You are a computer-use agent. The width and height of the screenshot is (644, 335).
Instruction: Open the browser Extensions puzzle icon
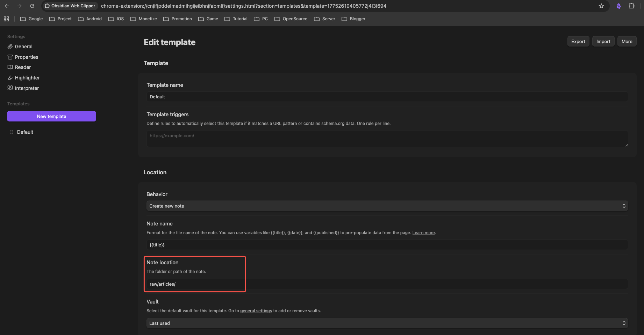tap(631, 6)
